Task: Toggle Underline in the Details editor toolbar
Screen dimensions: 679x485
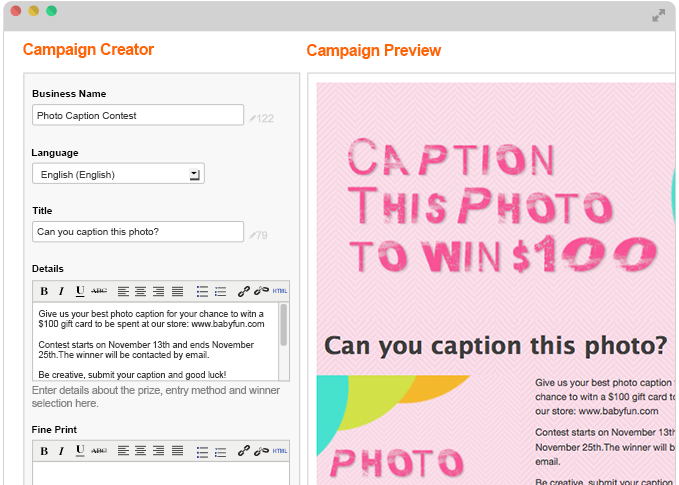Action: tap(80, 291)
